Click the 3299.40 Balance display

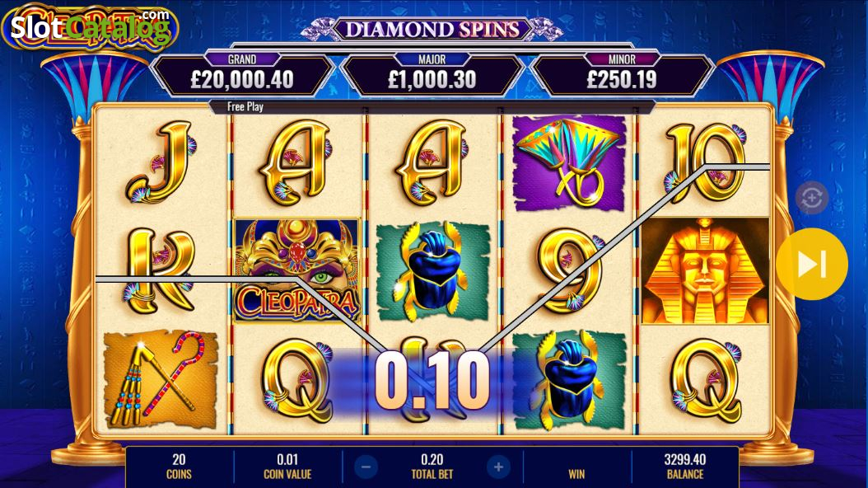(685, 467)
